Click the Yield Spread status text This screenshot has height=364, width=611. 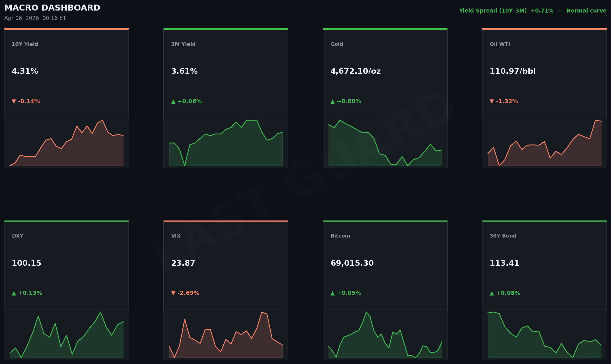(532, 11)
